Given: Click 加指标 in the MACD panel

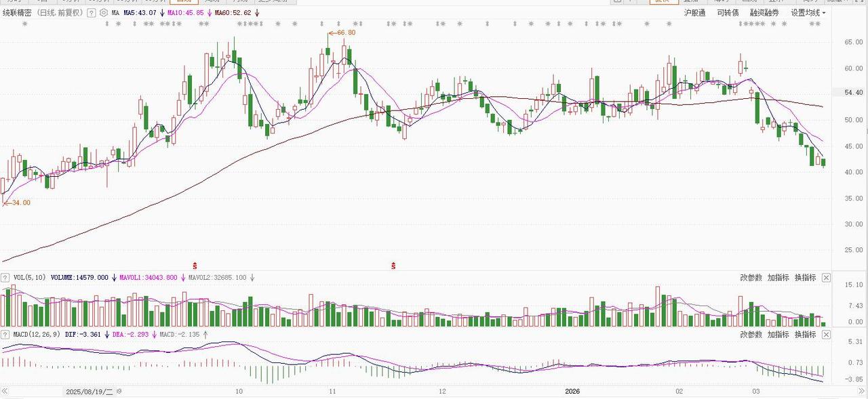Looking at the screenshot, I should point(778,335).
